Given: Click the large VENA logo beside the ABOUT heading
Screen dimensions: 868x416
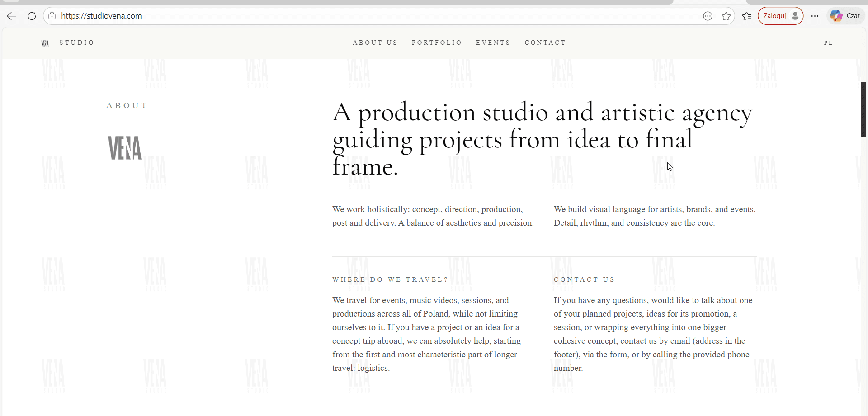Looking at the screenshot, I should pyautogui.click(x=124, y=148).
